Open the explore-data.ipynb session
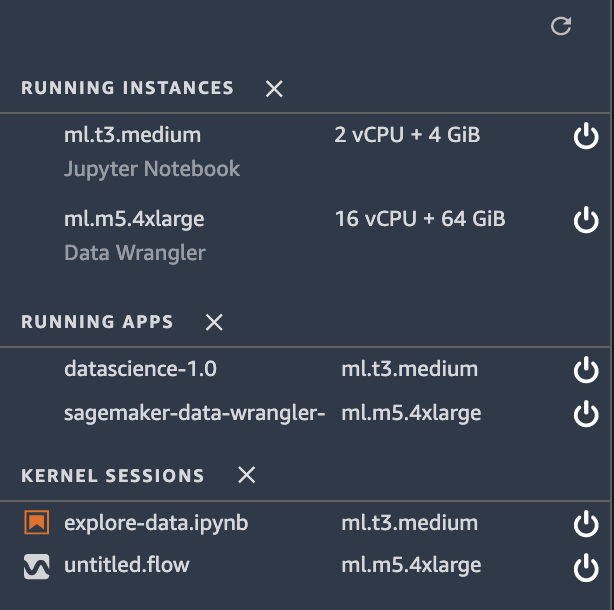This screenshot has height=610, width=614. 156,523
